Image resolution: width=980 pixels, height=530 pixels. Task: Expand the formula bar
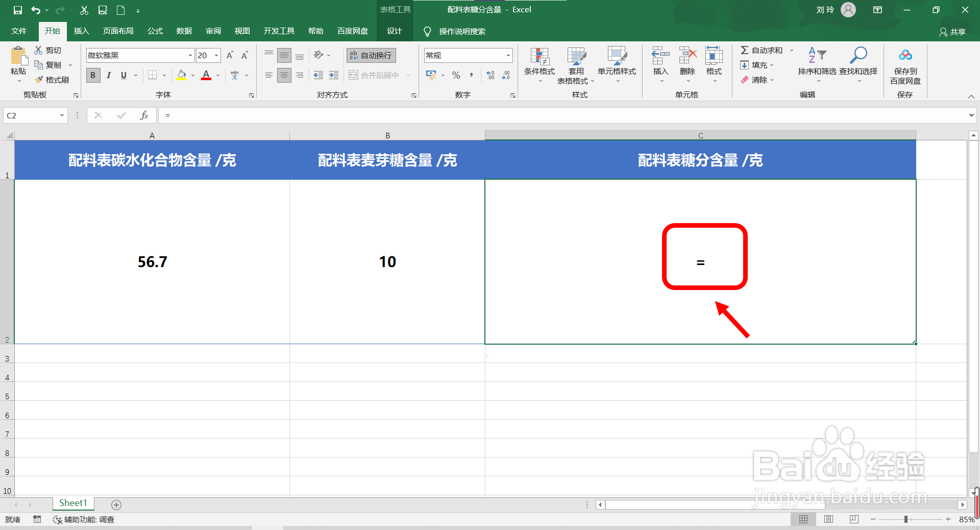point(971,115)
